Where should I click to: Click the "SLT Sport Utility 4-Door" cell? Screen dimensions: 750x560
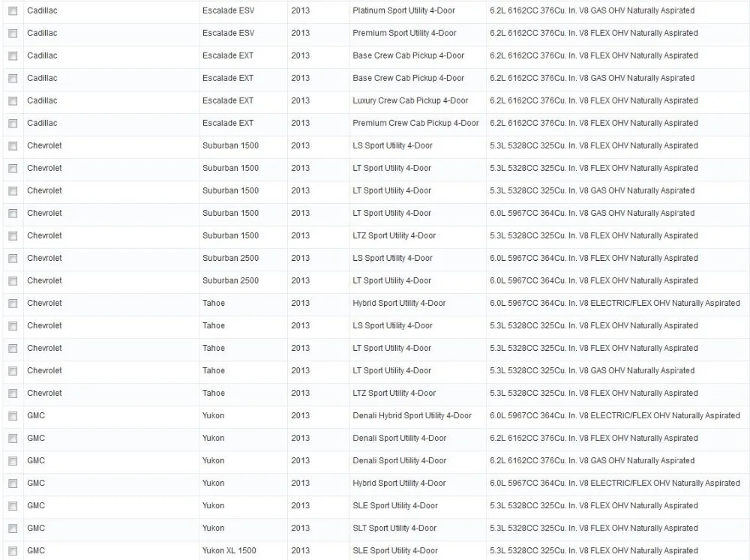[x=394, y=528]
